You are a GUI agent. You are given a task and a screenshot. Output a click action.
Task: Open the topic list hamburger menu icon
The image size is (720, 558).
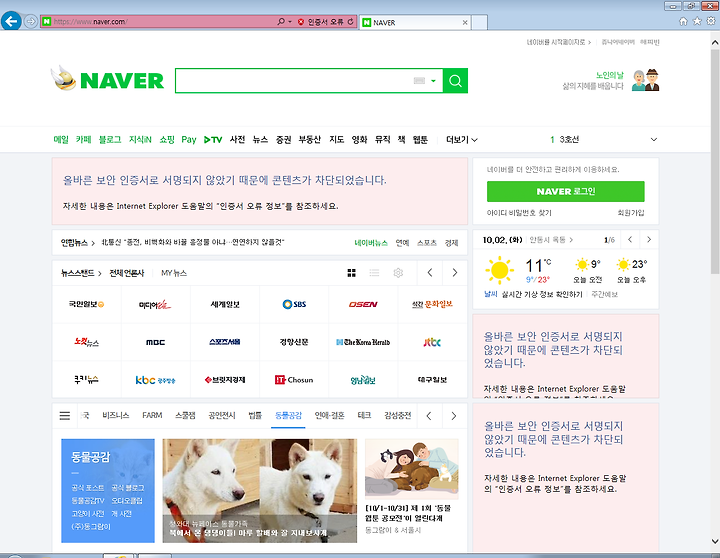click(65, 416)
